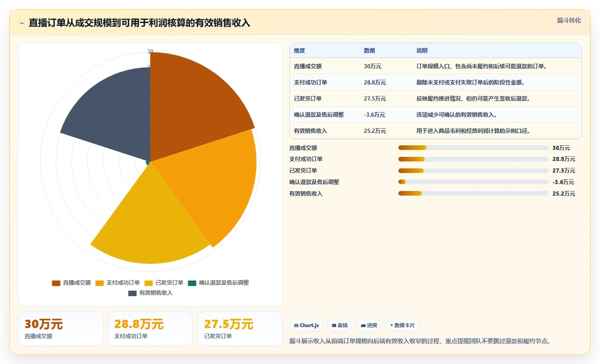The image size is (600, 364).
Task: Select the Chart.js chip
Action: coord(306,325)
